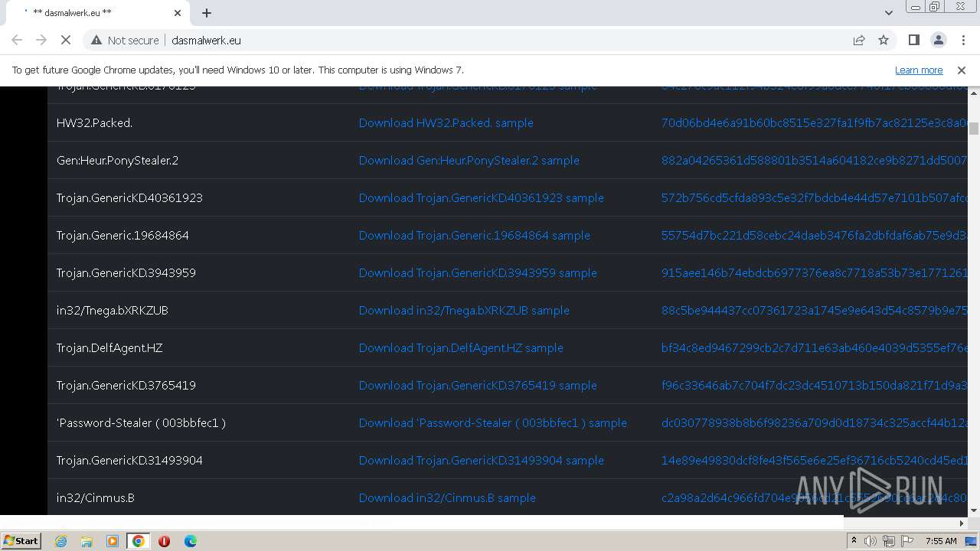
Task: Download Trojan.Generic.19684864 sample link
Action: [474, 235]
